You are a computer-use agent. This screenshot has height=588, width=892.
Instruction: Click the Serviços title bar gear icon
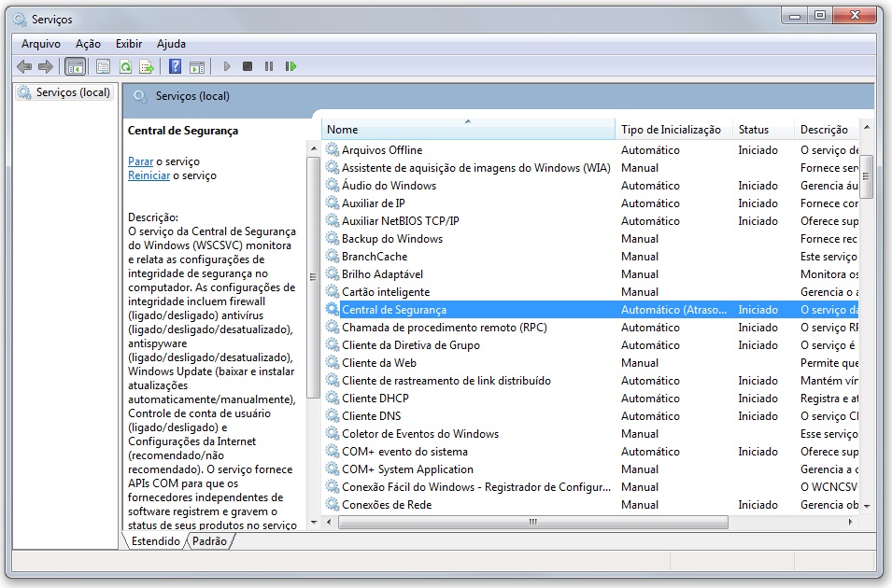pos(20,20)
